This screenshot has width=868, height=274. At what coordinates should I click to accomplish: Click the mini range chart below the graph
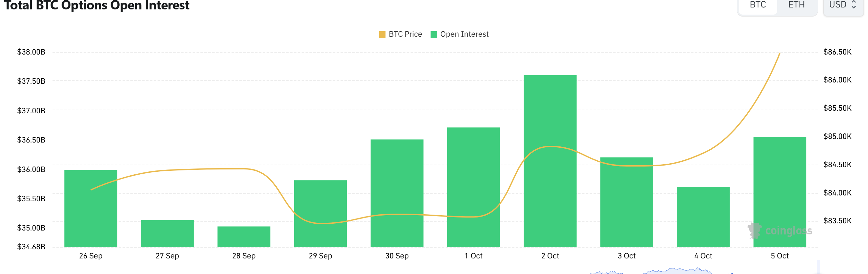pos(660,271)
